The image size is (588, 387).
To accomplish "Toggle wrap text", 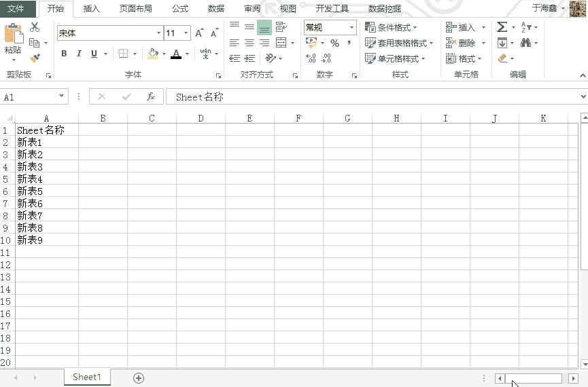I will coord(281,27).
